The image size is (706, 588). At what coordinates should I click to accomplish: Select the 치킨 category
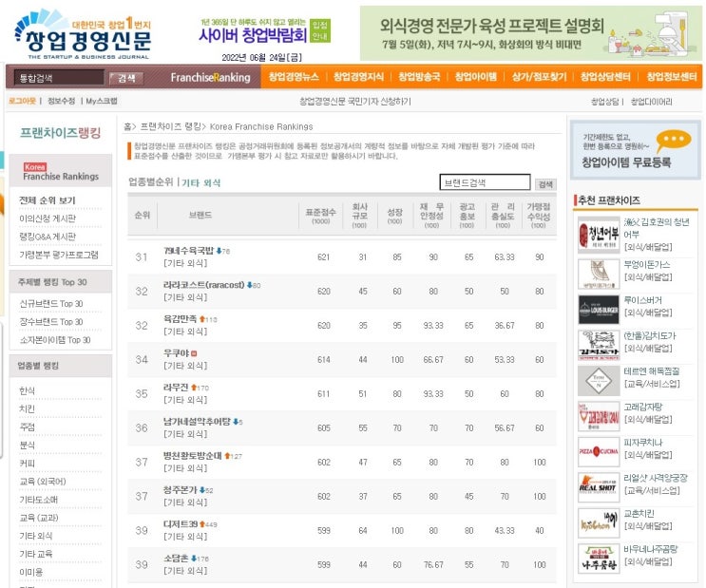point(27,408)
